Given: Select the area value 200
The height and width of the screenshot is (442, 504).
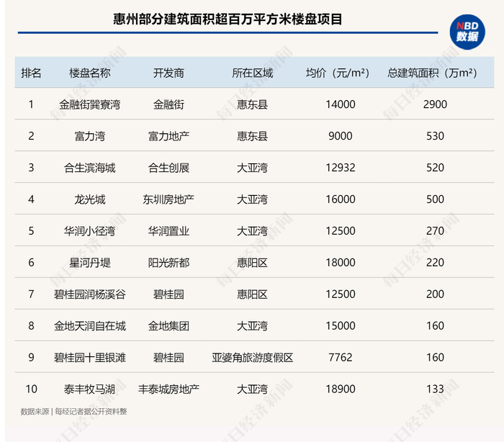Looking at the screenshot, I should click(x=435, y=294).
